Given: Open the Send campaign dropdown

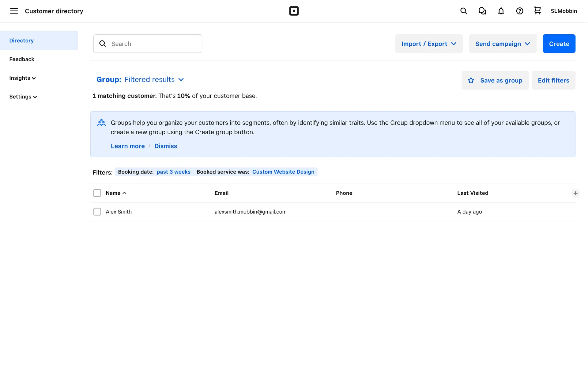Looking at the screenshot, I should 503,44.
